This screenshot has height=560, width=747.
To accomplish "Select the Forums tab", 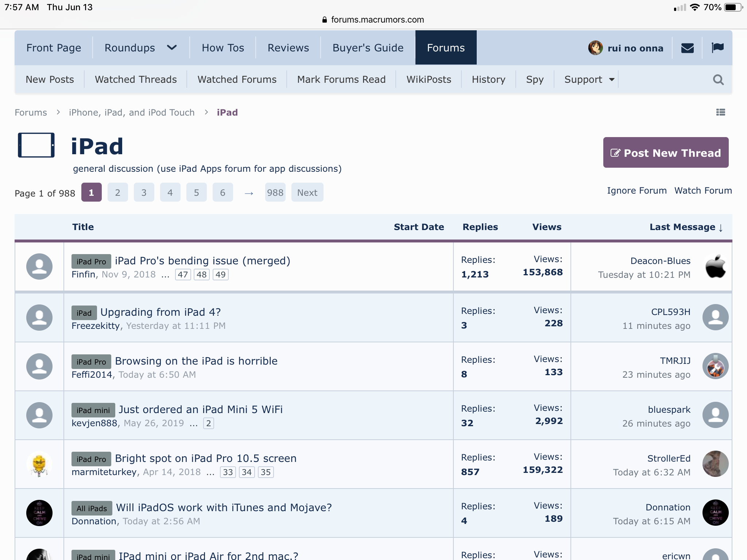I will point(446,48).
